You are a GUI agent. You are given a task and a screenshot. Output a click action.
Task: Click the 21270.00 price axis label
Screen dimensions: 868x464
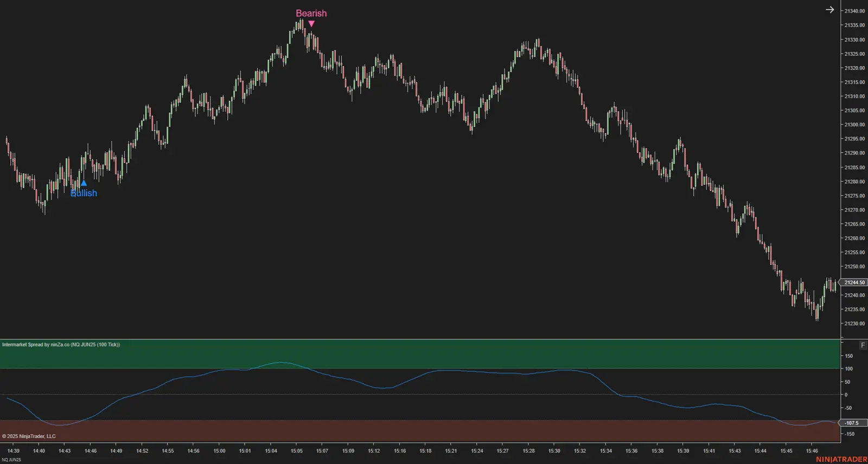click(x=854, y=210)
